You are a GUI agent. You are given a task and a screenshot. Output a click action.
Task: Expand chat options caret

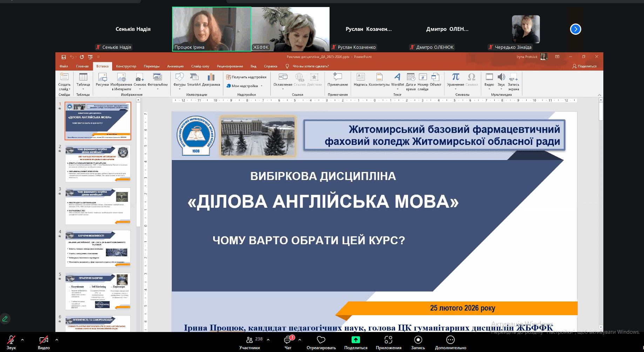(300, 340)
